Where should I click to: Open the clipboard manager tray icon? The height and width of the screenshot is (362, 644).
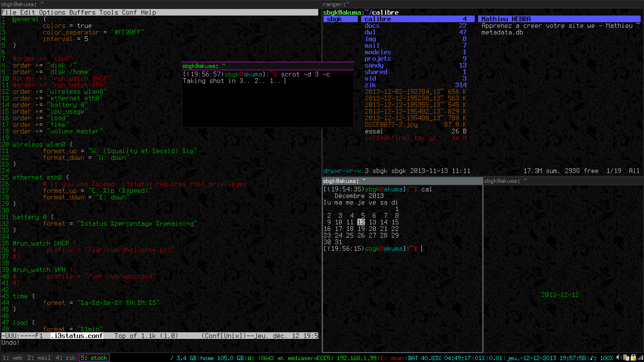[626, 358]
